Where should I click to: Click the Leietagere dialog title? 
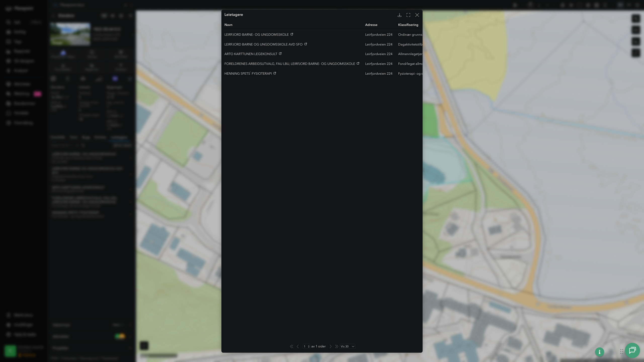(233, 15)
